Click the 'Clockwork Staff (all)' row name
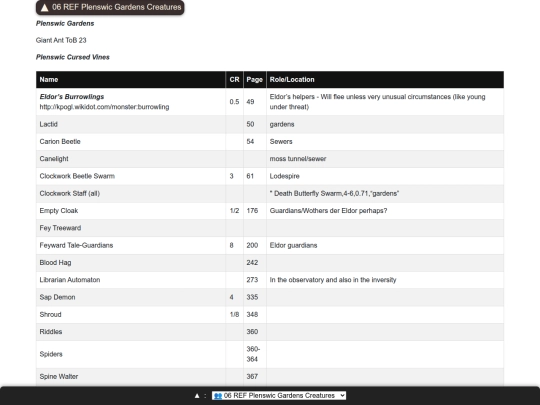This screenshot has height=405, width=540. point(70,194)
